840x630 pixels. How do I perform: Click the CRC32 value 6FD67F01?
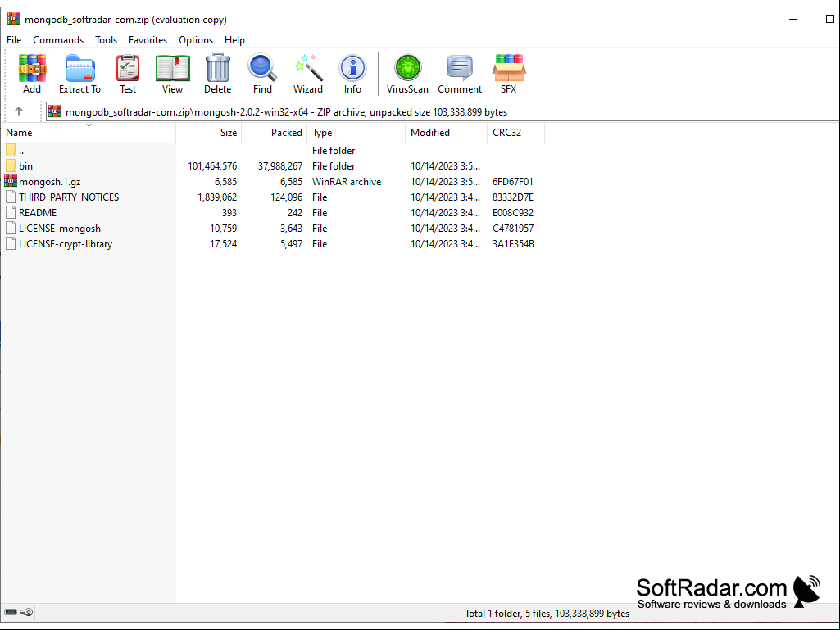coord(513,182)
